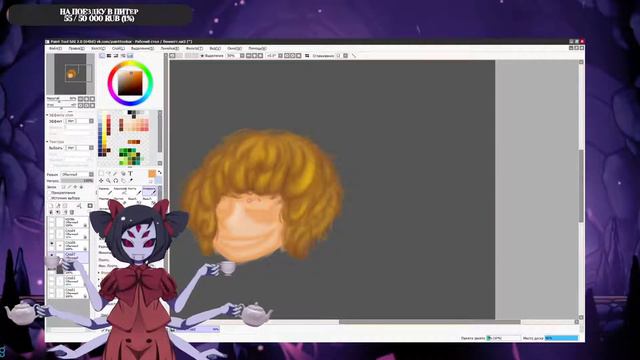Viewport: 640px width, 360px height.
Task: Show the RGB sliders panel icon
Action: (109, 56)
